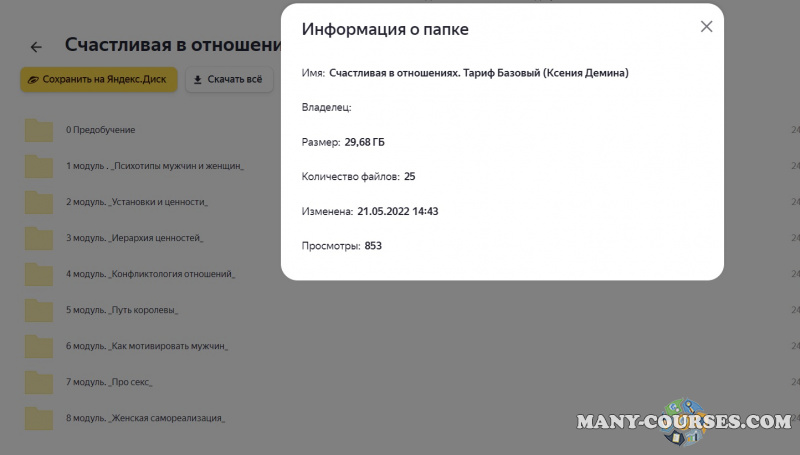The height and width of the screenshot is (455, 800).
Task: Open folder icon for 4 модуль
Action: (x=39, y=275)
